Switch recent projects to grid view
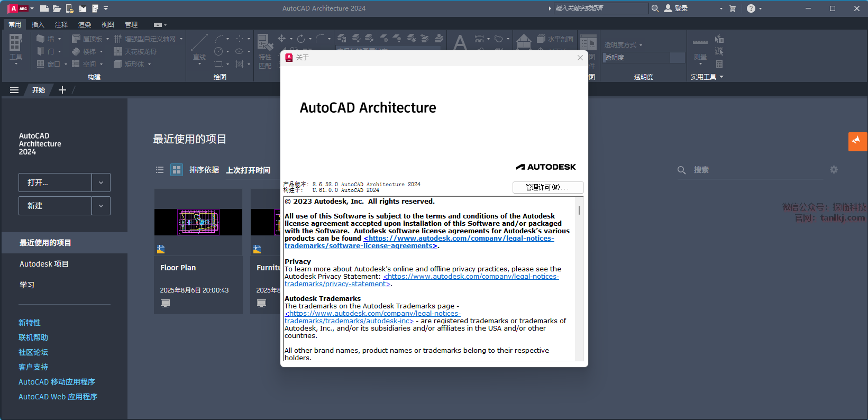The image size is (868, 420). [x=177, y=170]
